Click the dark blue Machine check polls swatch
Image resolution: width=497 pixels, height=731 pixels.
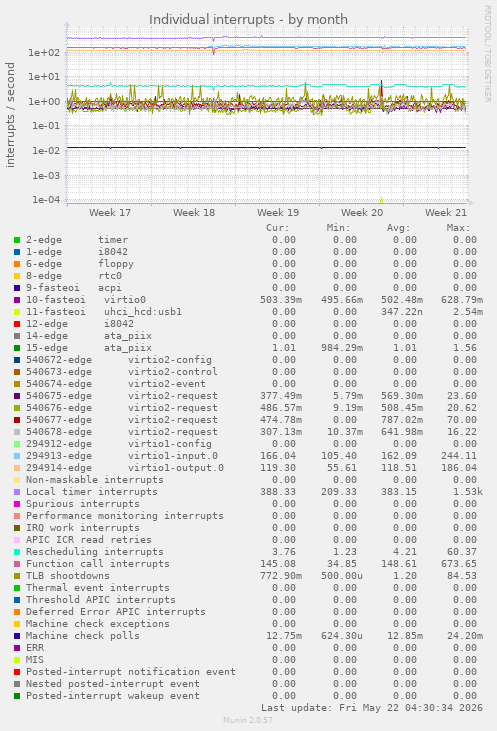click(x=17, y=636)
